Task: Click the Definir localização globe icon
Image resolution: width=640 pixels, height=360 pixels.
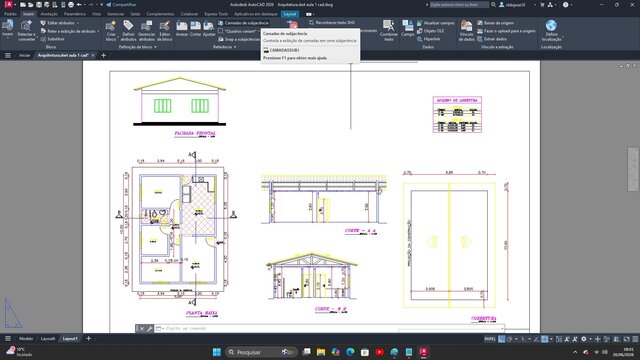Action: click(551, 25)
